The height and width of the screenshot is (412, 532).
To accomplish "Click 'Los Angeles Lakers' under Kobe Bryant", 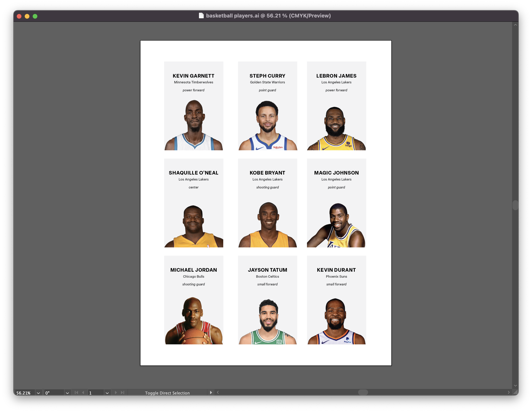I will (x=267, y=179).
